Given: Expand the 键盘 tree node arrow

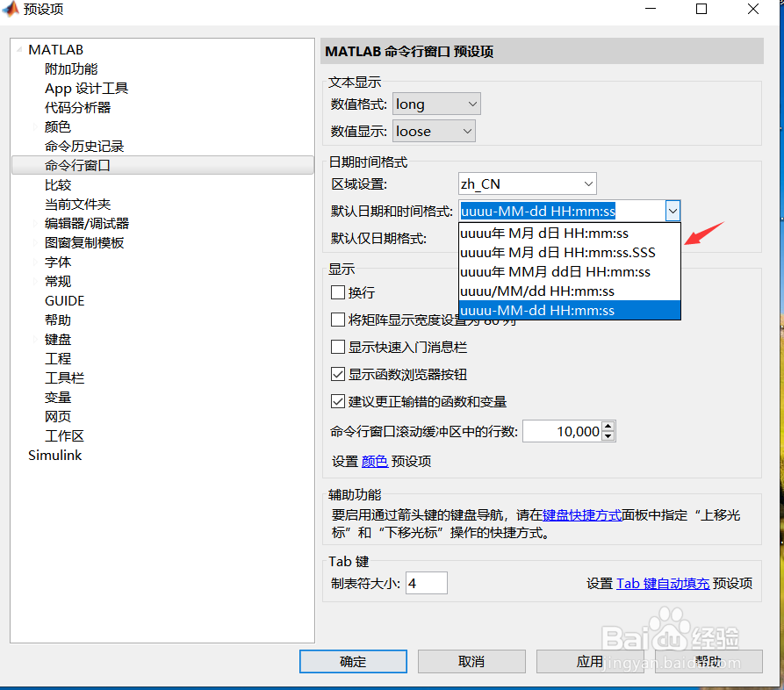Looking at the screenshot, I should pos(35,340).
